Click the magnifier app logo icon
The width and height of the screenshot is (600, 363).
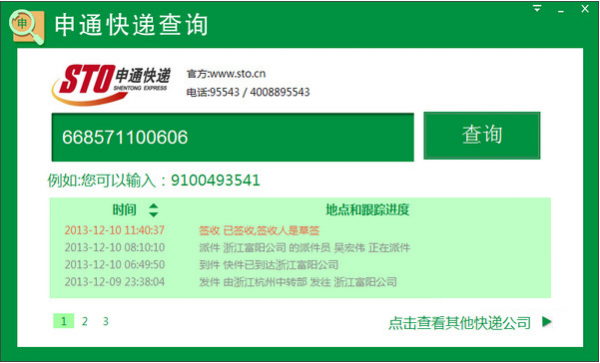[x=27, y=27]
